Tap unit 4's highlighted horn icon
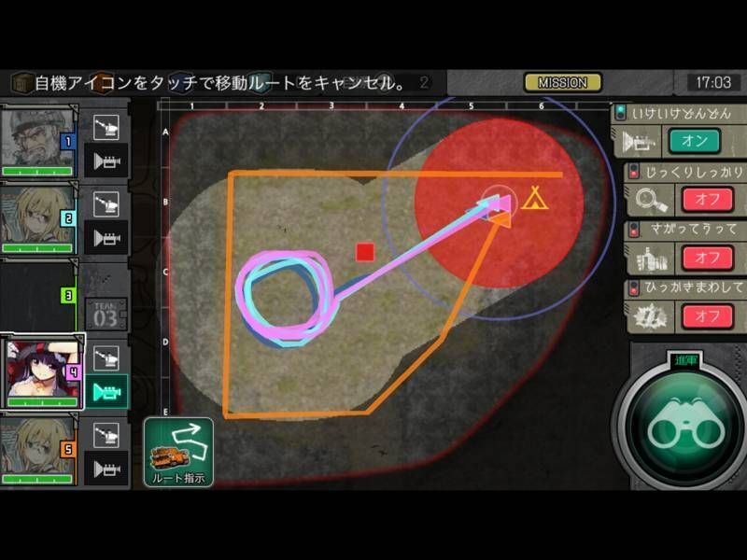The height and width of the screenshot is (560, 747). 106,392
